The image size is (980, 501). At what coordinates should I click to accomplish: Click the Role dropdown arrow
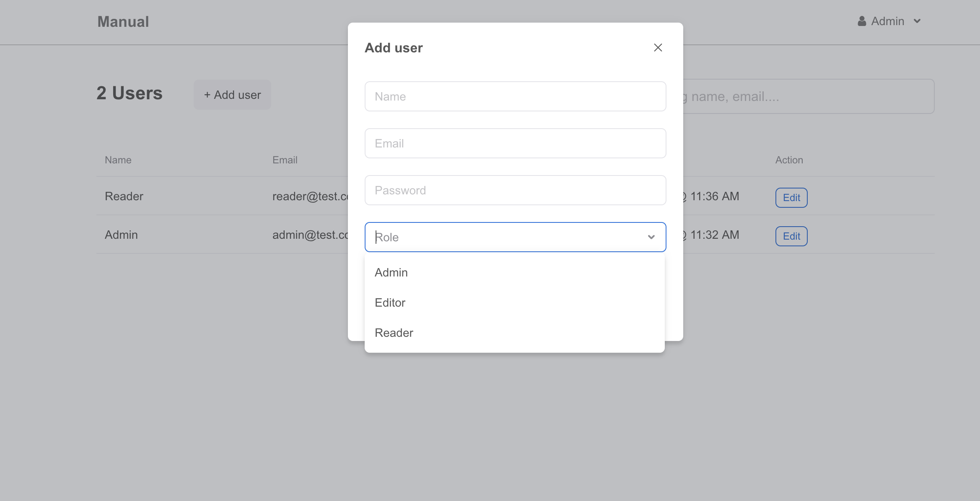(651, 237)
